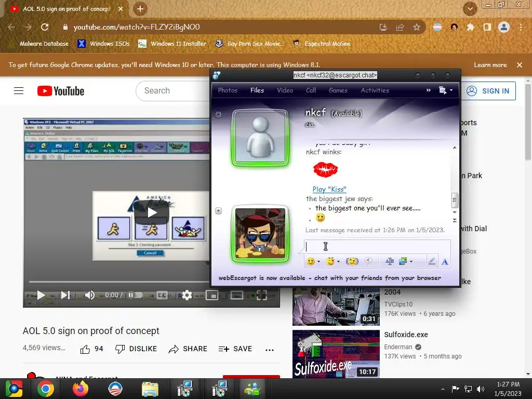Open the Chrome side panel icon
532x399 pixels.
pos(487,27)
